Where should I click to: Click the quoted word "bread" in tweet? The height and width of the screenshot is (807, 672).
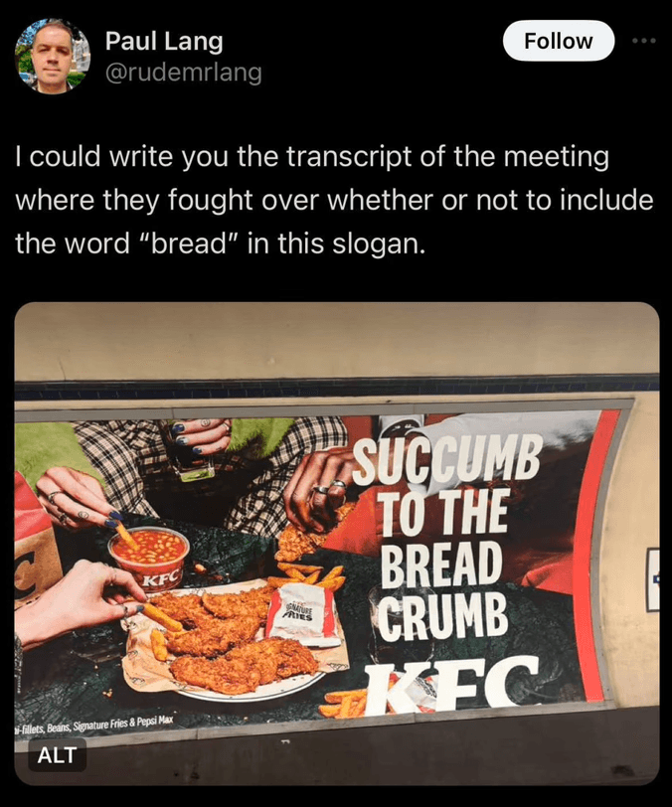tap(188, 243)
